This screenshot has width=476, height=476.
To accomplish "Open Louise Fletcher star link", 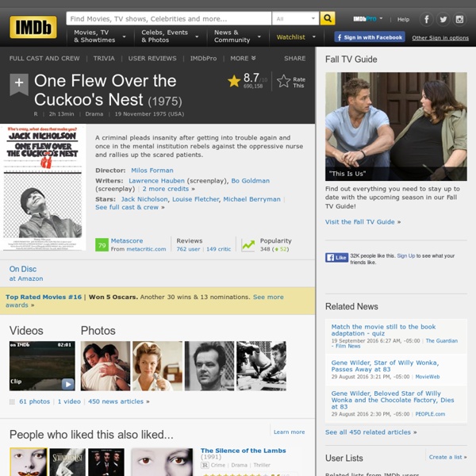I will [196, 199].
